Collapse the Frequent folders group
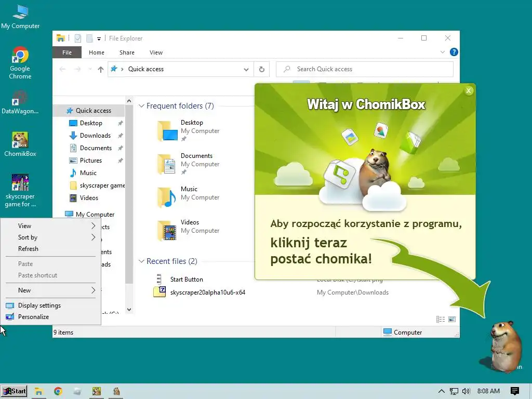The image size is (532, 399). click(x=141, y=106)
